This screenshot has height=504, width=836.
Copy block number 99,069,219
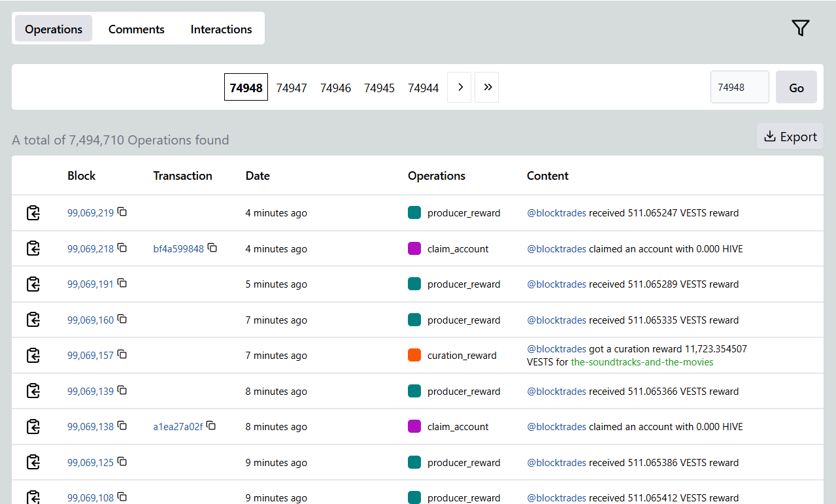(x=122, y=212)
